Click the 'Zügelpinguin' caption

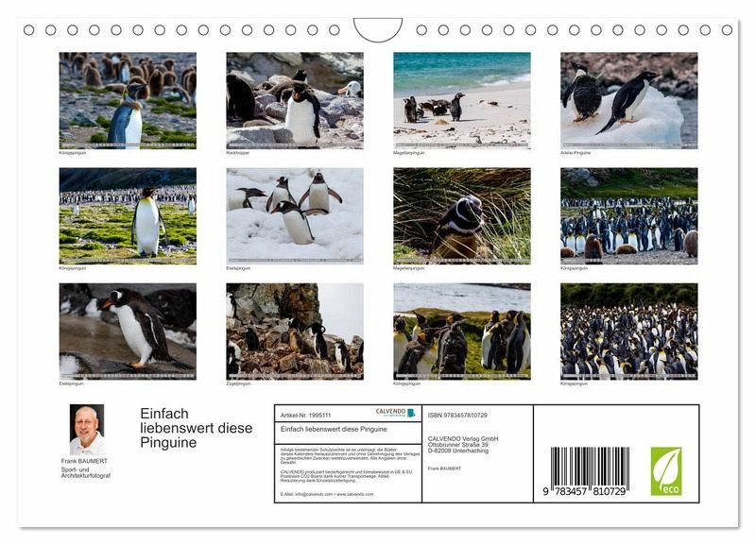pos(239,383)
